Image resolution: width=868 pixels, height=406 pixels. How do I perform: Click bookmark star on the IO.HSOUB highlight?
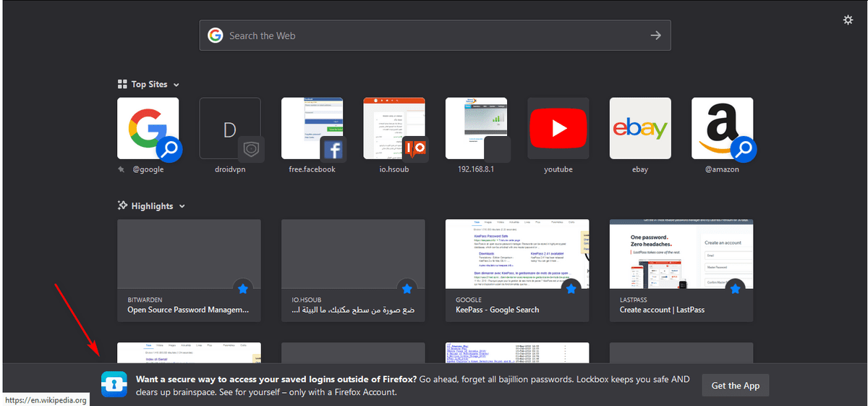tap(407, 289)
